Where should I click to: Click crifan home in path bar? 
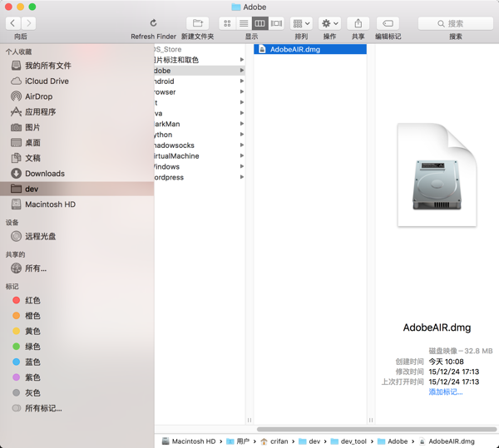tap(274, 441)
